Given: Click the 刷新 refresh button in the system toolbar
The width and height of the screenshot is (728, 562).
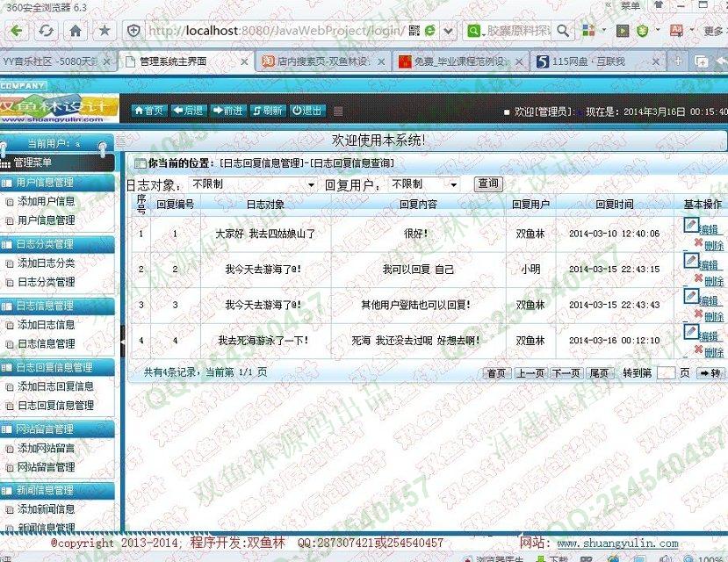Looking at the screenshot, I should (268, 111).
